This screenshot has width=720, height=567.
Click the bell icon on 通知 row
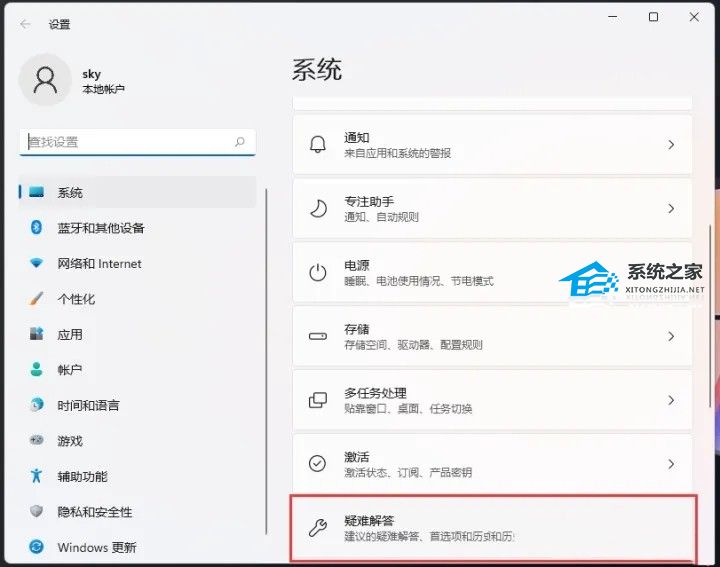[x=318, y=145]
